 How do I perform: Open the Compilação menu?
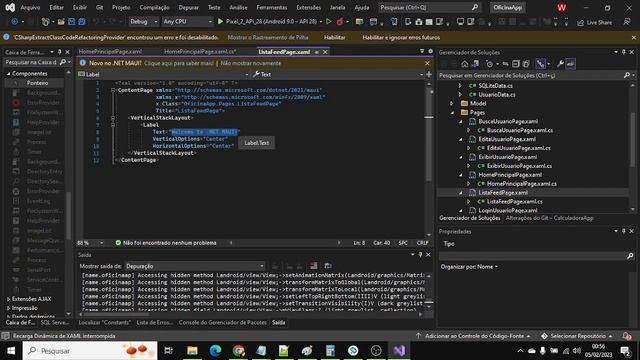click(x=154, y=7)
